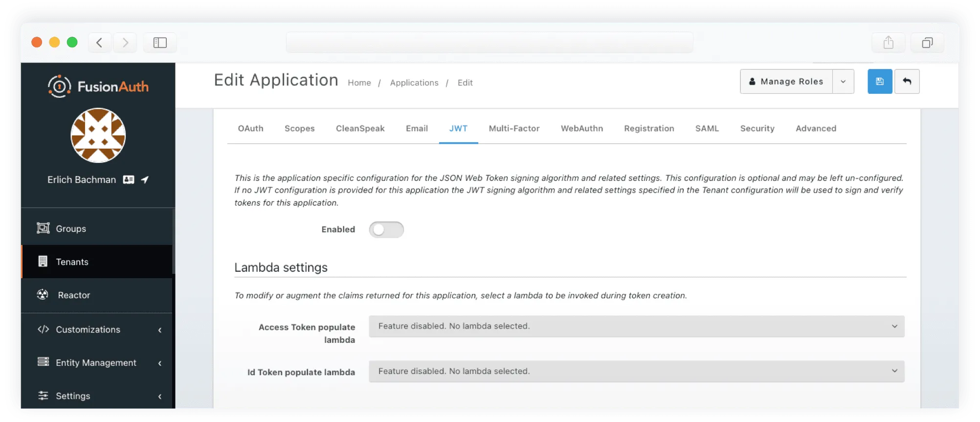Click the Reactor sidebar icon

[43, 294]
